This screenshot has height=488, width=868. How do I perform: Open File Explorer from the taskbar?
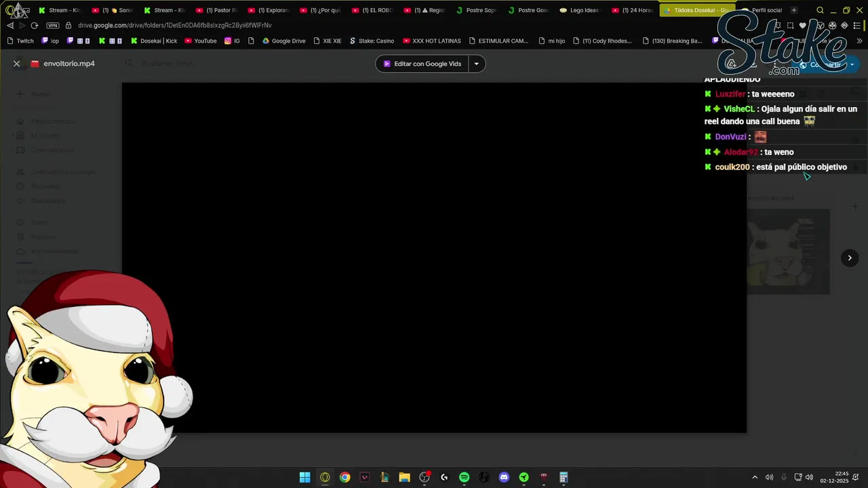[404, 477]
